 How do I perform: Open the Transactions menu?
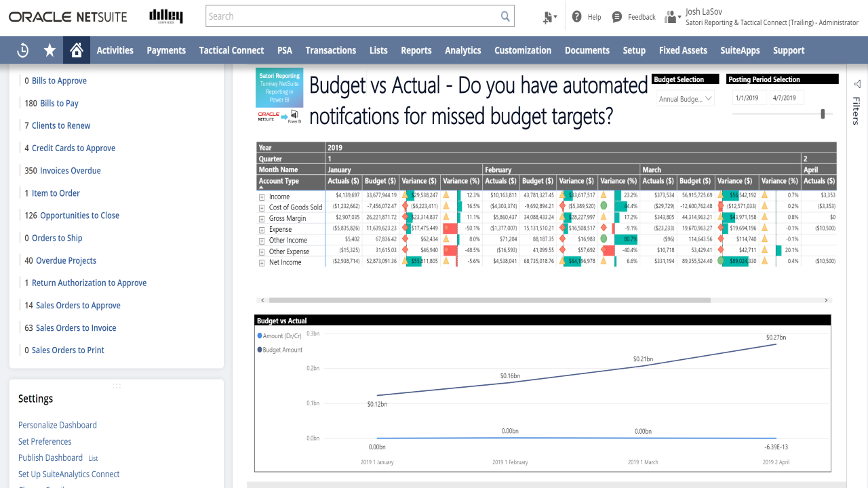(x=331, y=50)
